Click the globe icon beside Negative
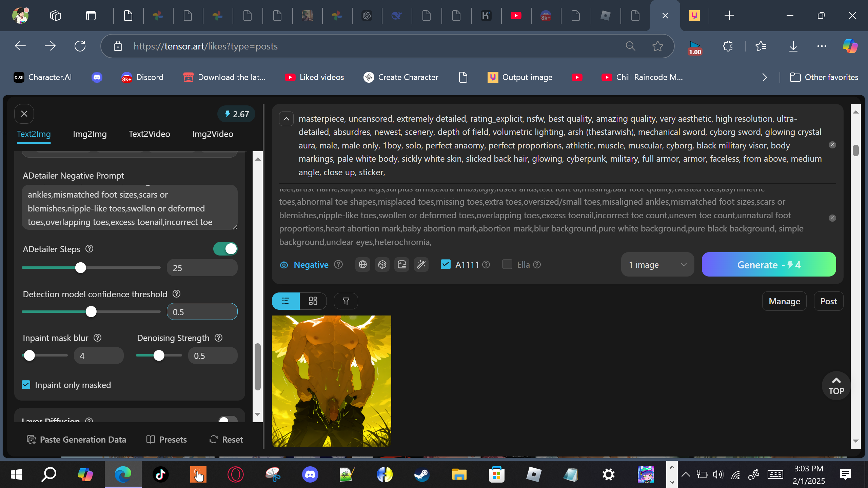This screenshot has width=868, height=488. coord(363,265)
